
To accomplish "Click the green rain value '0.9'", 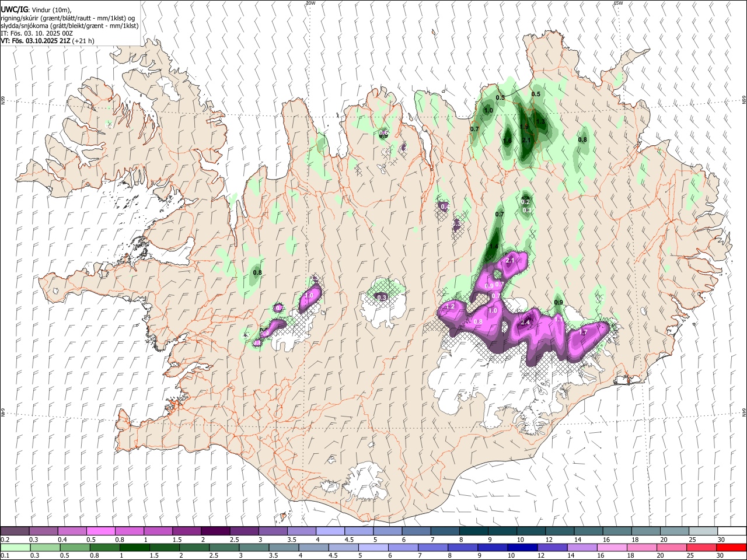I will tap(558, 302).
